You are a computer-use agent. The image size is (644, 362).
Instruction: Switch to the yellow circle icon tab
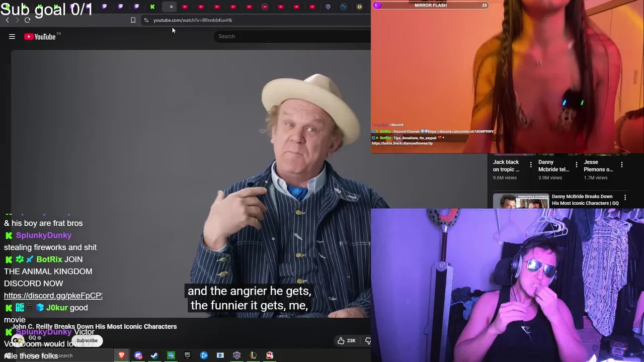pyautogui.click(x=359, y=7)
